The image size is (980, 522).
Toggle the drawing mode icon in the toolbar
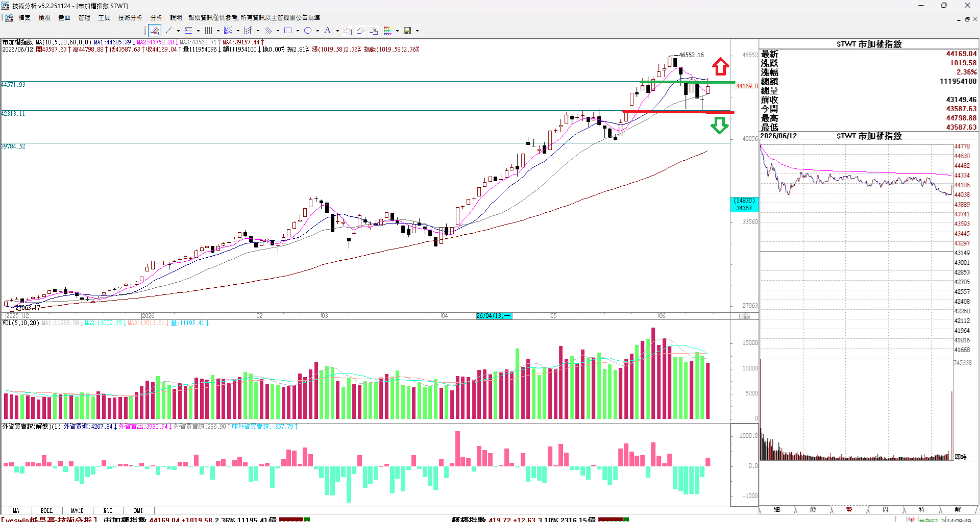pyautogui.click(x=155, y=31)
